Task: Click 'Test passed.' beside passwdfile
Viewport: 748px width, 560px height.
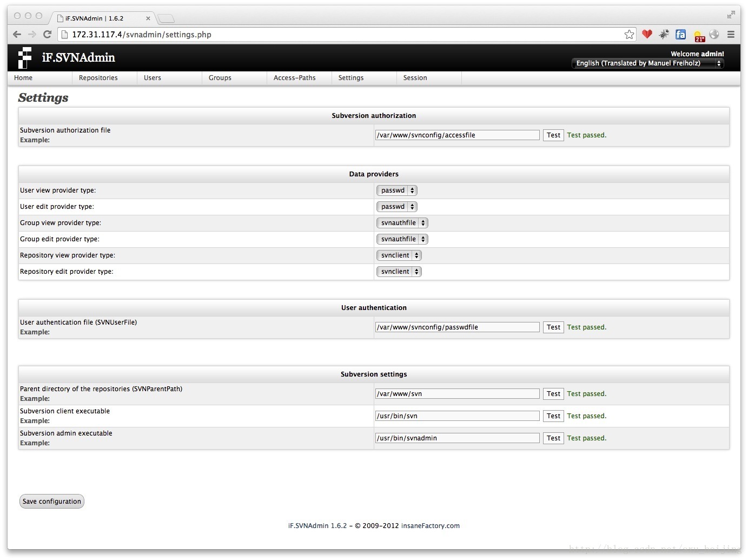Action: [587, 327]
